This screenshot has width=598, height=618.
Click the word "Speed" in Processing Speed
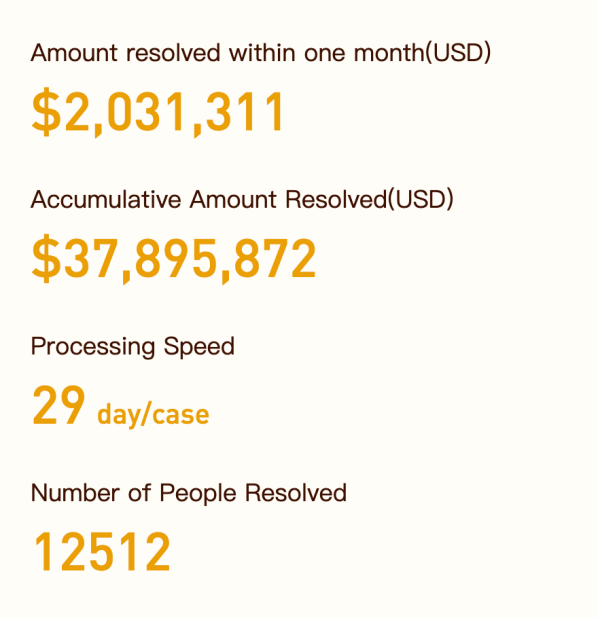[x=199, y=348]
